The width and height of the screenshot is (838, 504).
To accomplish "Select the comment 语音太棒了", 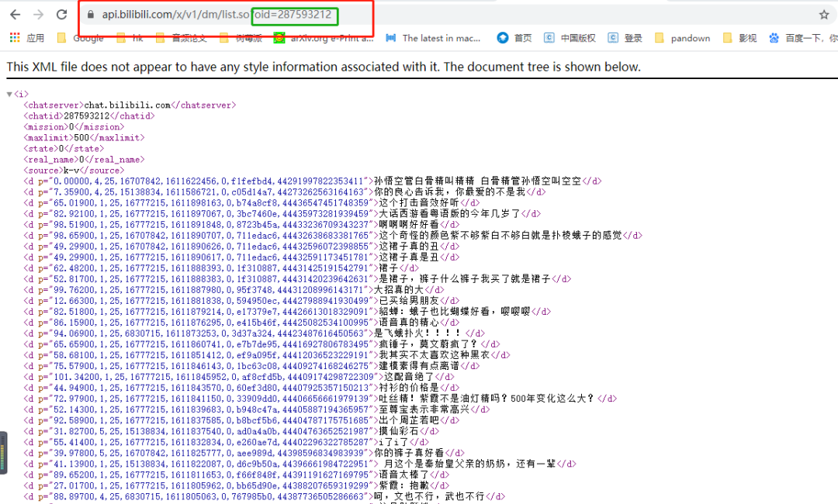I will tap(403, 475).
